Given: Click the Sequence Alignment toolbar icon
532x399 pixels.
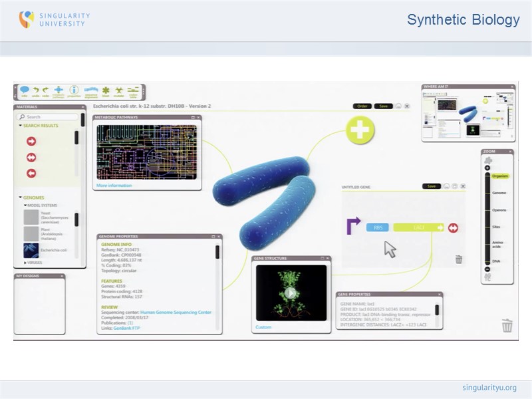Looking at the screenshot, I should 90,92.
